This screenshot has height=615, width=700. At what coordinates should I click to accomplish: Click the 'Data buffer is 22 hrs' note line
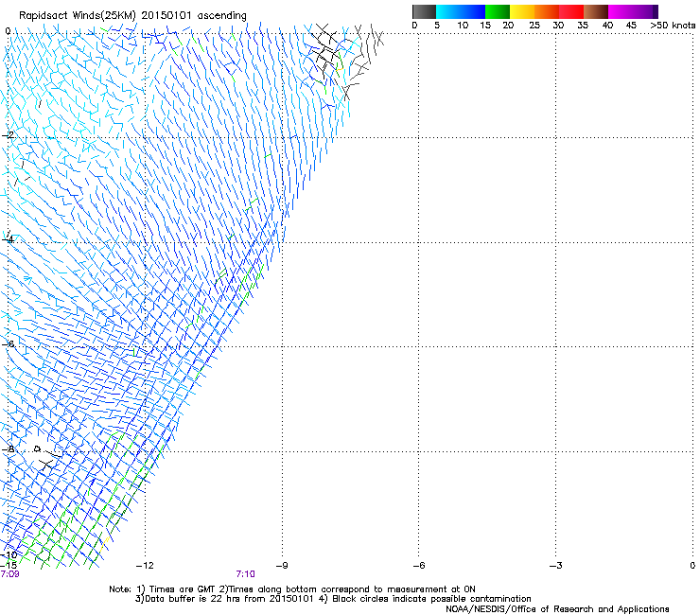(333, 599)
